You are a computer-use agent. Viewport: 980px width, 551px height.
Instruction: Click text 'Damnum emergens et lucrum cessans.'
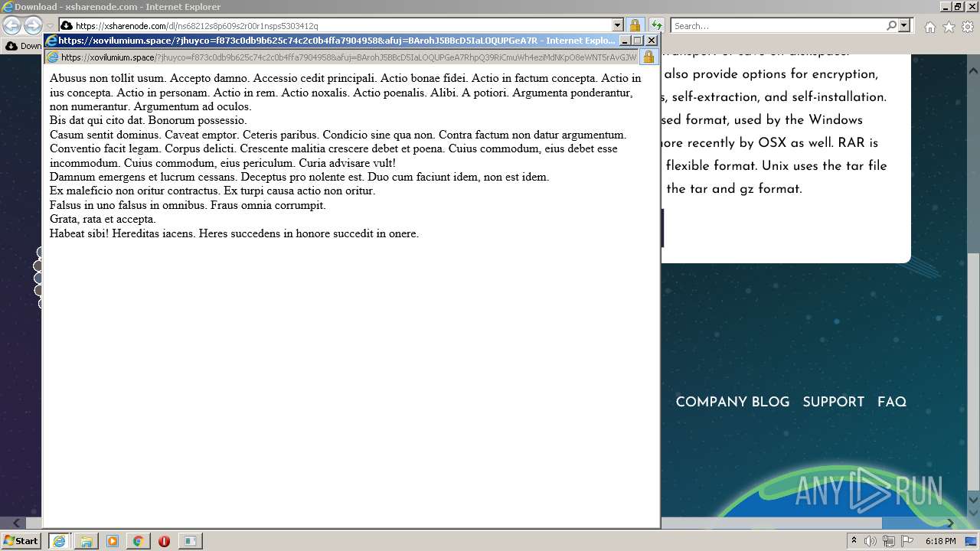click(144, 177)
